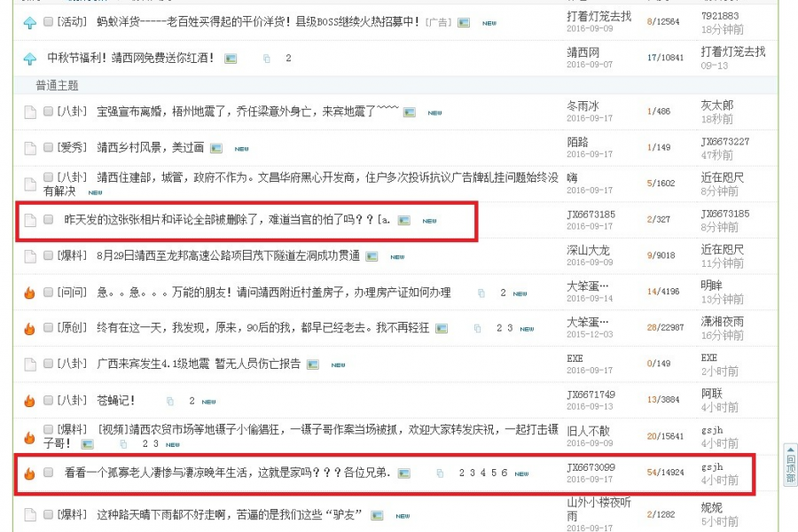Click the up arrow above 回顶部

pyautogui.click(x=792, y=450)
